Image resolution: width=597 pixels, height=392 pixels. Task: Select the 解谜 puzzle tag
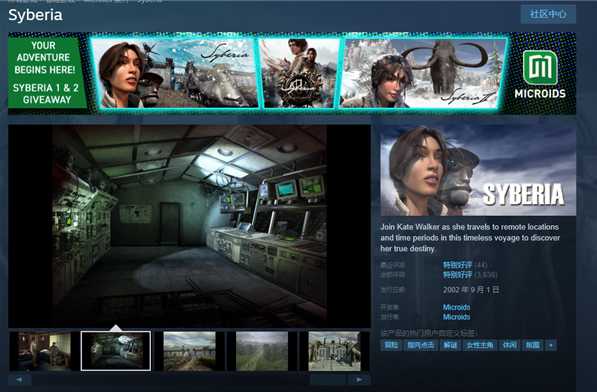tap(450, 345)
